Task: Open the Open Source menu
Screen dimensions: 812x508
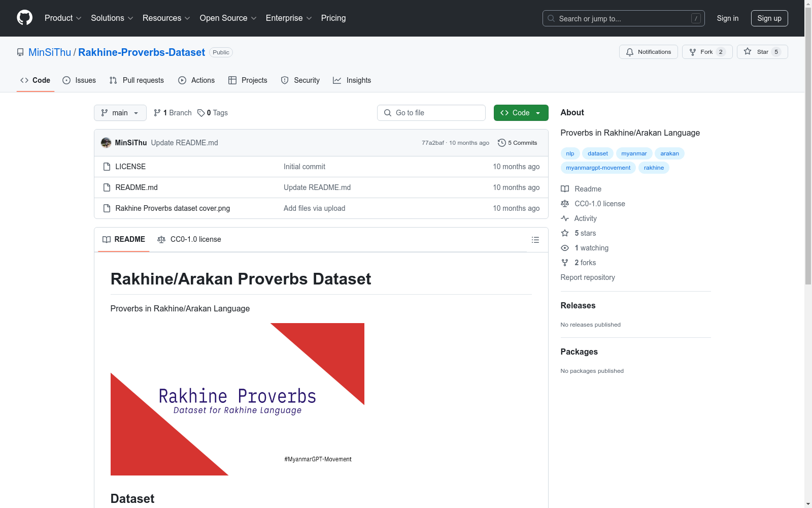Action: pyautogui.click(x=228, y=18)
